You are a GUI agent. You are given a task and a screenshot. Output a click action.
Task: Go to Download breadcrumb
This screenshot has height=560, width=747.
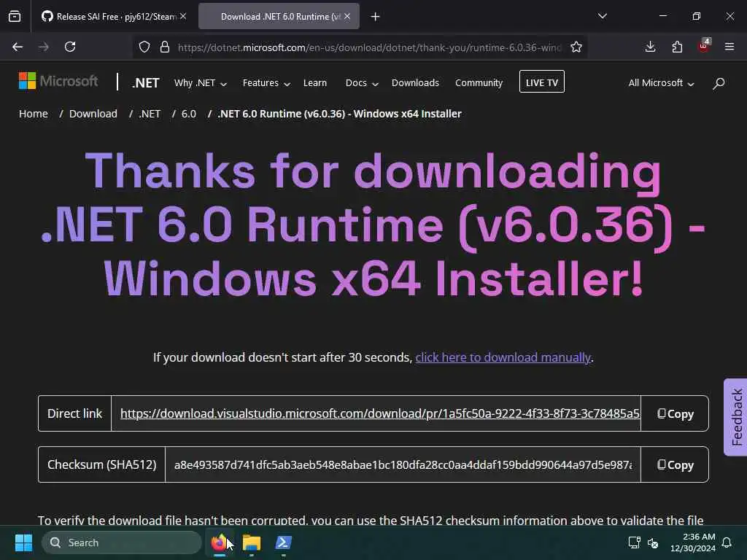(x=93, y=114)
